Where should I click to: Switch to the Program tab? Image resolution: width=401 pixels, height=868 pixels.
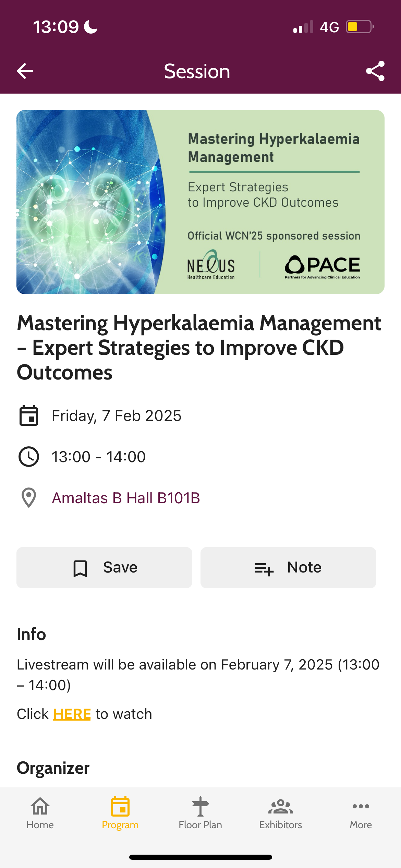tap(120, 813)
